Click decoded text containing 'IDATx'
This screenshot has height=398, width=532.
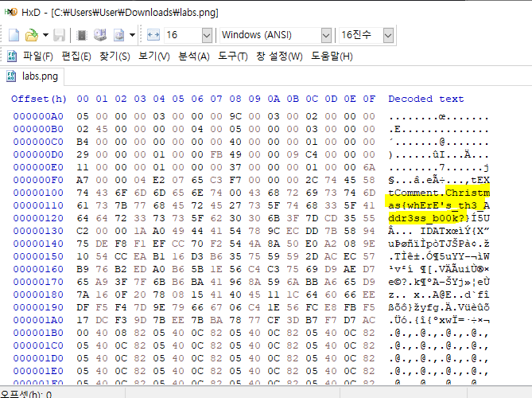tap(439, 231)
